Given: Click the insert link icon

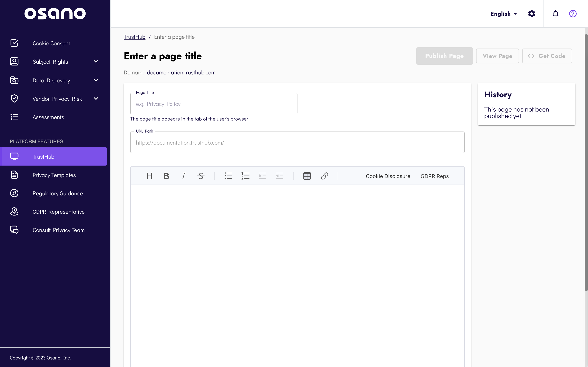Looking at the screenshot, I should [x=324, y=176].
